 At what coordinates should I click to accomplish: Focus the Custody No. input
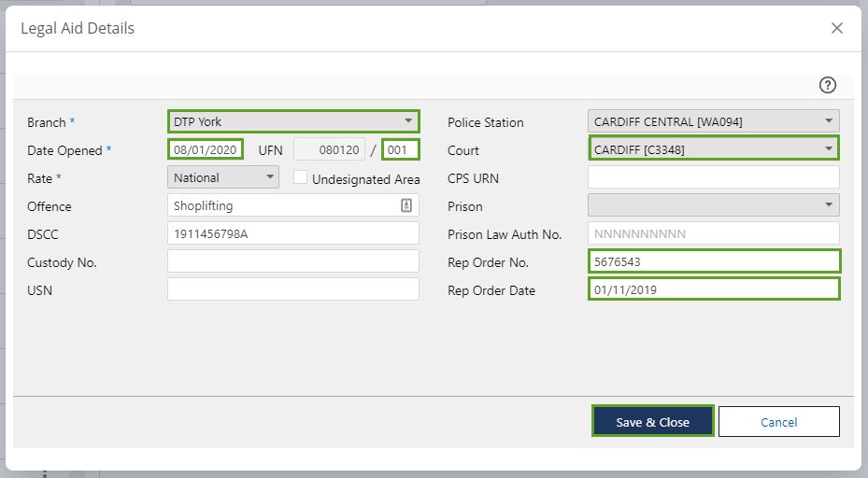(292, 261)
